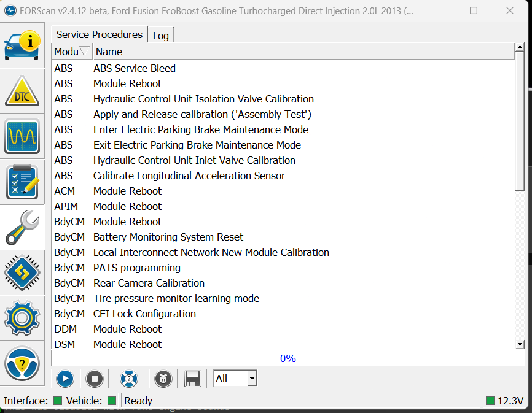The height and width of the screenshot is (413, 532).
Task: Open the Settings gear section
Action: tap(22, 318)
